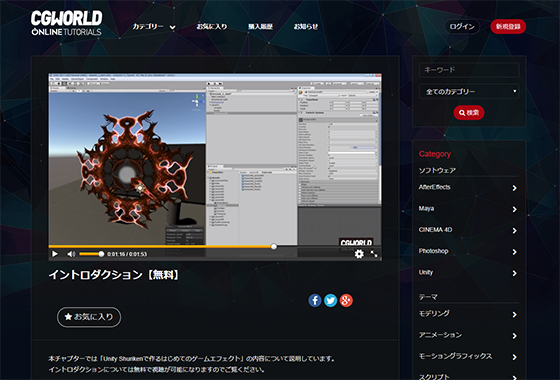Open the カテゴリー dropdown menu
Screen dimensions: 560x380
(x=154, y=27)
